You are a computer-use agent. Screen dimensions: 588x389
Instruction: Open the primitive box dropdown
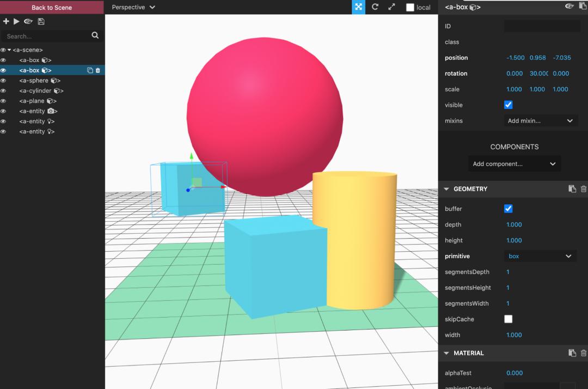coord(540,256)
